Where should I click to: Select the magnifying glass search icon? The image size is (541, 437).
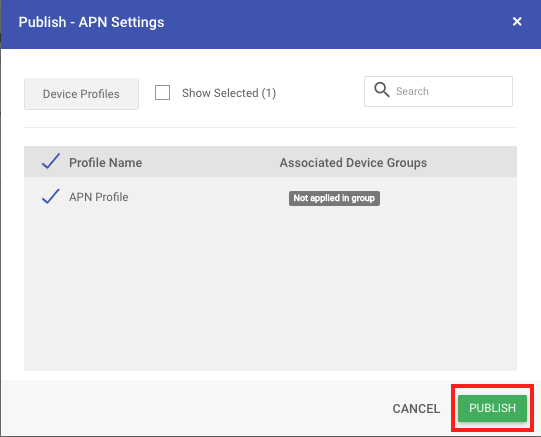click(x=382, y=90)
